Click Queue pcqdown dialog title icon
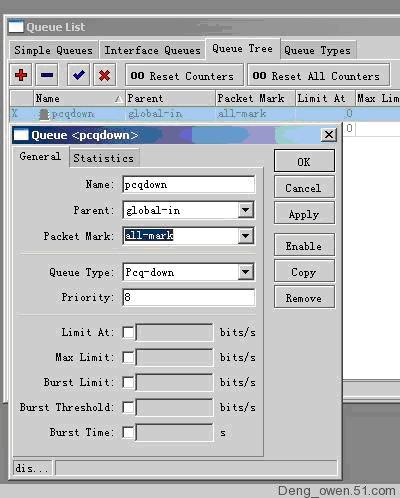 point(21,135)
